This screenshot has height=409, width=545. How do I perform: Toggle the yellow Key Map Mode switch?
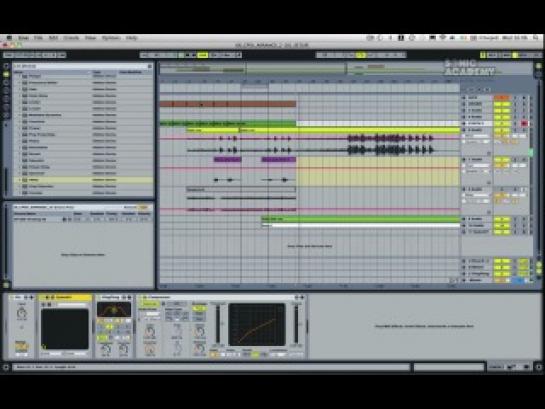click(x=483, y=55)
